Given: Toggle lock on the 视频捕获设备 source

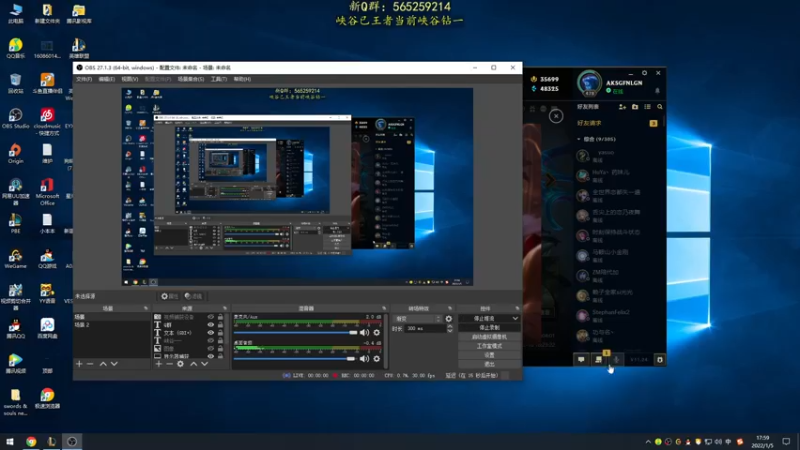Looking at the screenshot, I should [x=220, y=317].
